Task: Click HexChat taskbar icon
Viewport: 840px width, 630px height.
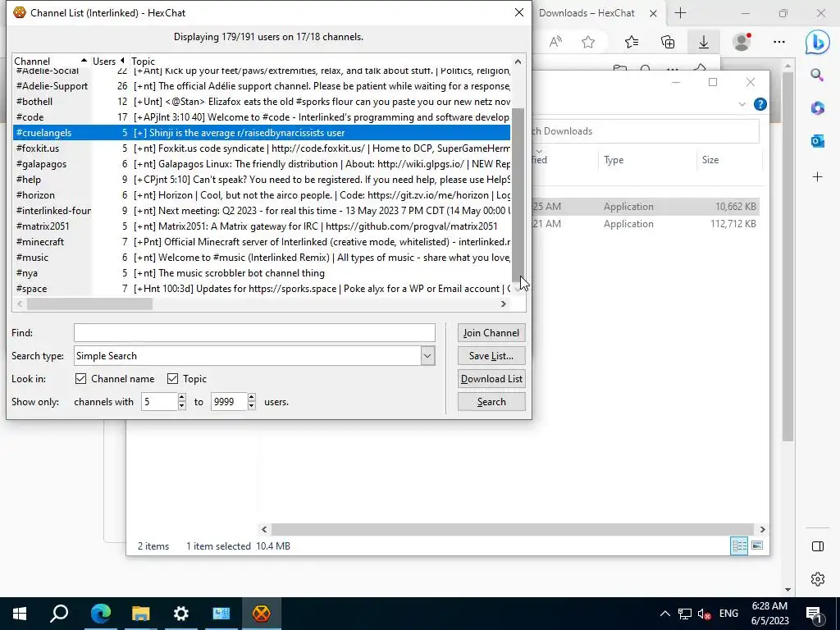Action: pyautogui.click(x=262, y=614)
